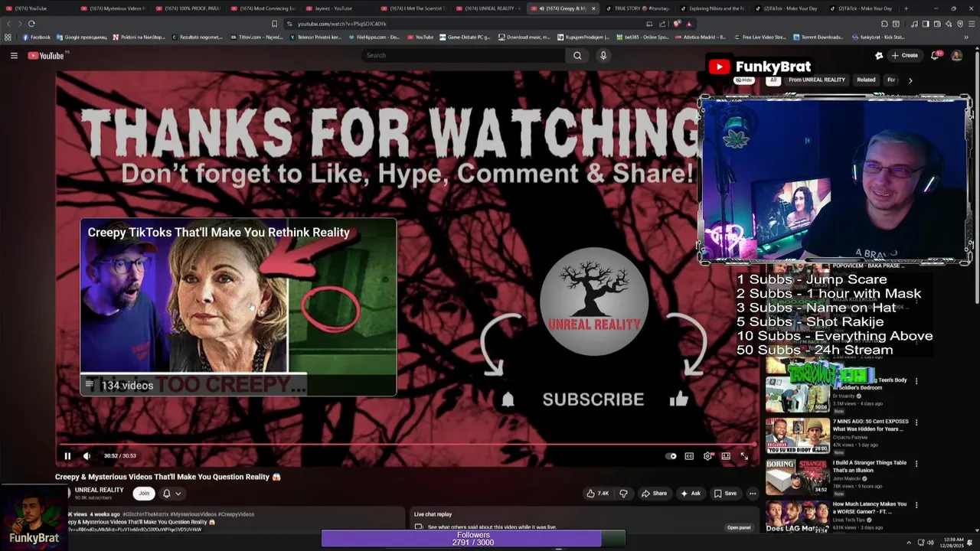Image resolution: width=980 pixels, height=551 pixels.
Task: Open Facebook bookmark in bookmarks bar
Action: tap(37, 37)
